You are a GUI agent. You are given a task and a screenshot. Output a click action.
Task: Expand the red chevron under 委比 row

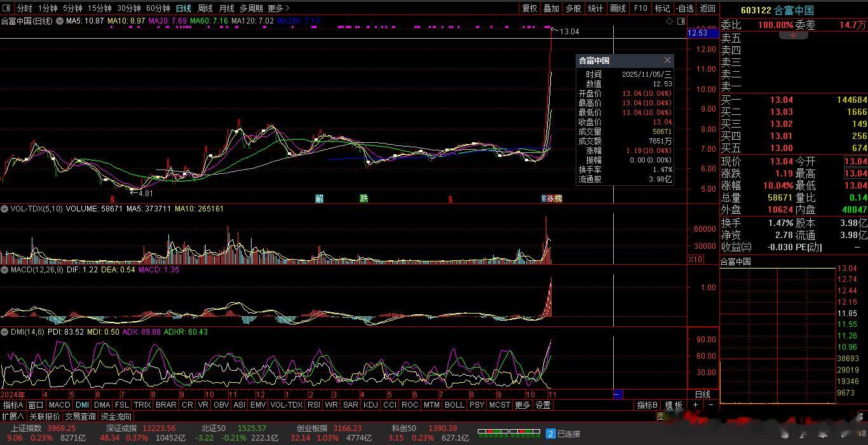794,35
